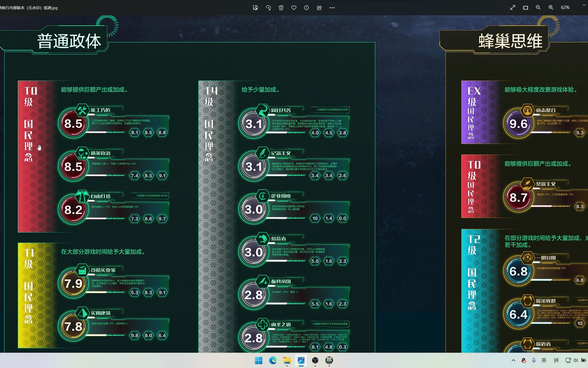This screenshot has height=368, width=588.
Task: Click the T4级 grey tier banner
Action: point(218,217)
